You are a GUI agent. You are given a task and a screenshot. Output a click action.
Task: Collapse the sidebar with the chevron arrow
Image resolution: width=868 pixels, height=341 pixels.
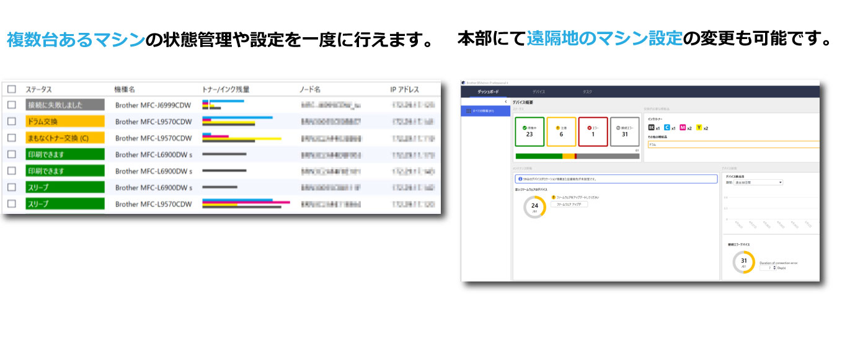point(506,102)
